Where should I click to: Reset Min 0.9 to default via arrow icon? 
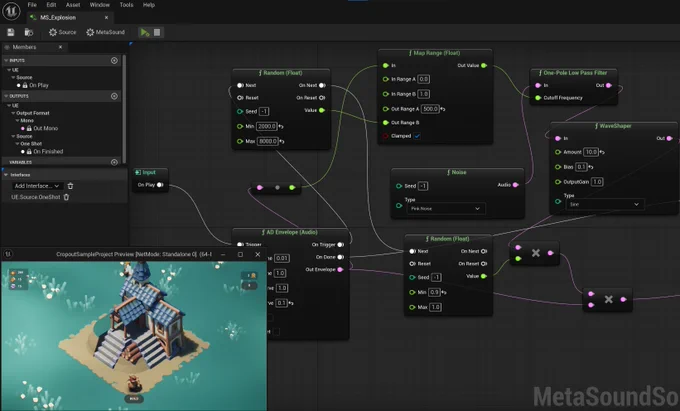tap(444, 292)
